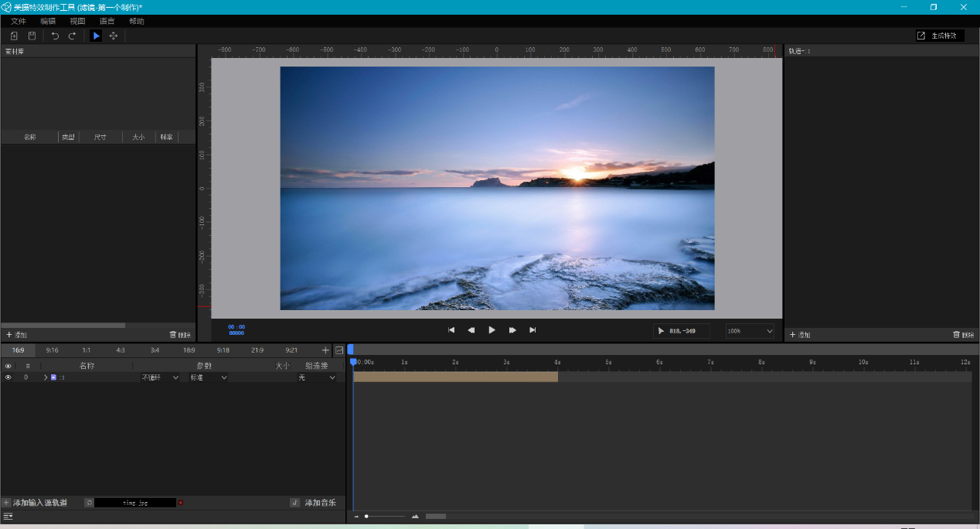The image size is (980, 529).
Task: Click the music note icon
Action: 295,503
